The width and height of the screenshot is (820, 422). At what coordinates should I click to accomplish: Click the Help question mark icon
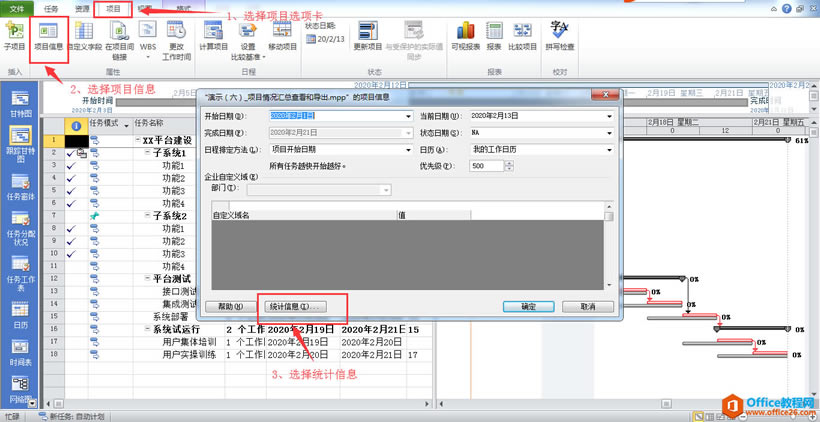click(787, 9)
